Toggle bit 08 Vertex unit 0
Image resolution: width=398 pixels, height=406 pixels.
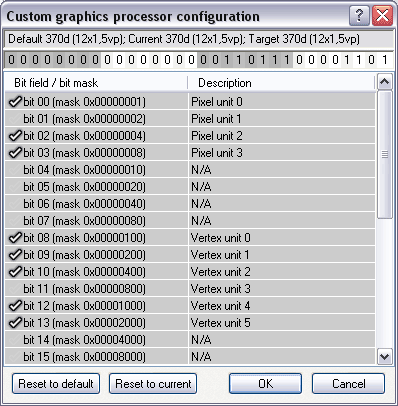15,238
